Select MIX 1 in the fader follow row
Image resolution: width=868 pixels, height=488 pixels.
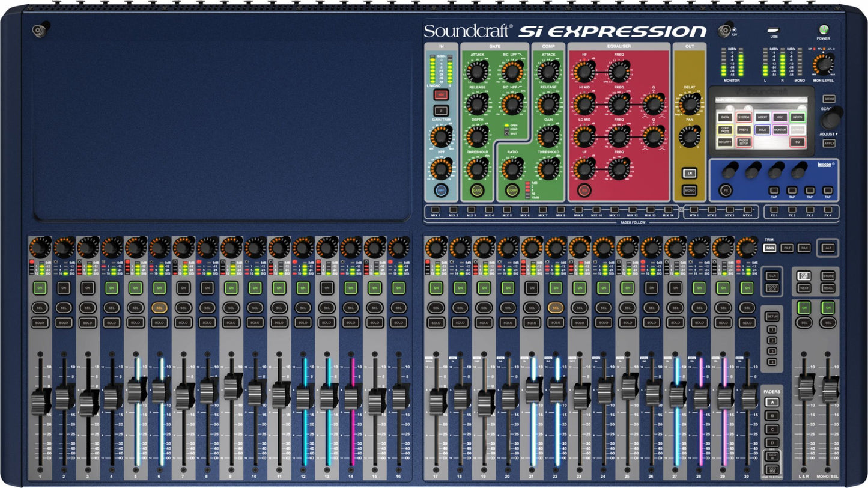pos(437,209)
